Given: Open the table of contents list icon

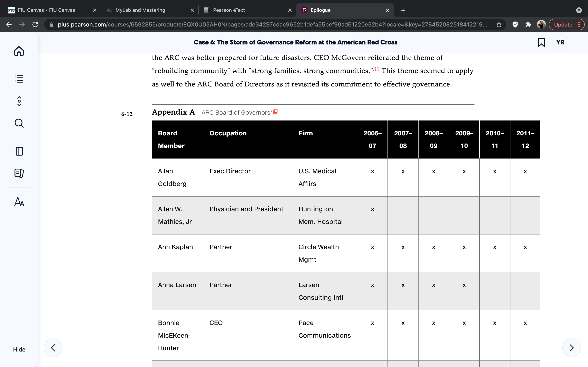Looking at the screenshot, I should [x=19, y=79].
